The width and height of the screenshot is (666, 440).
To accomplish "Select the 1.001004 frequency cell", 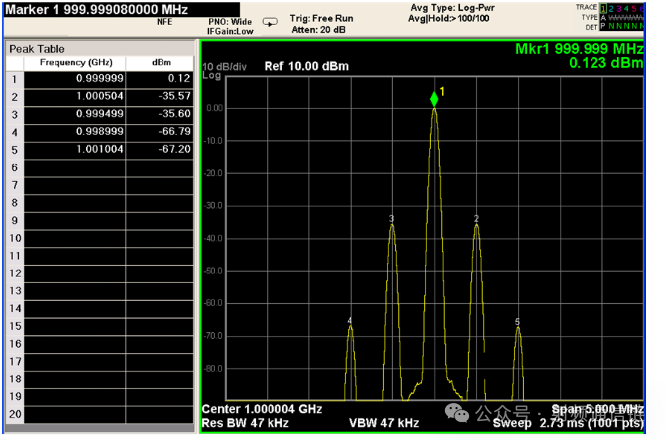I will click(75, 150).
